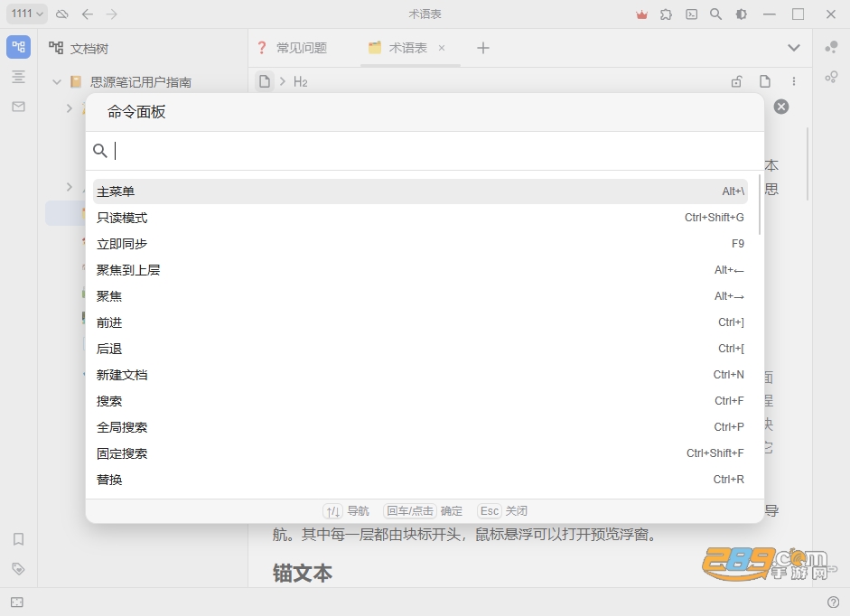Click the search magnifier in title bar

pos(716,14)
